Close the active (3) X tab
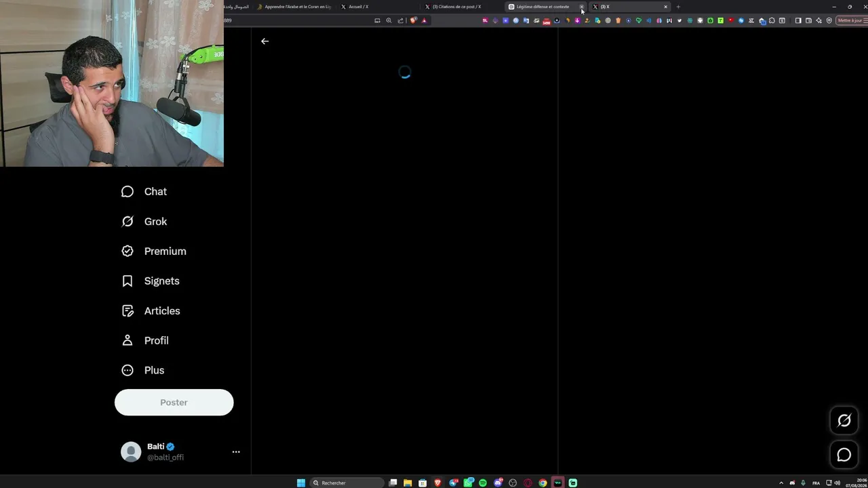868x488 pixels. 665,7
